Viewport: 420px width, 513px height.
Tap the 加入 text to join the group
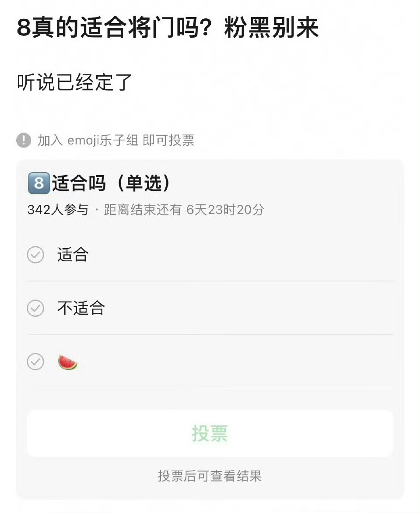pyautogui.click(x=50, y=141)
